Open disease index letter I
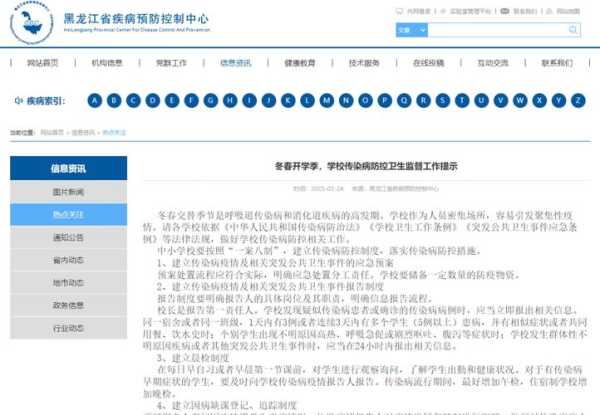 tap(249, 101)
